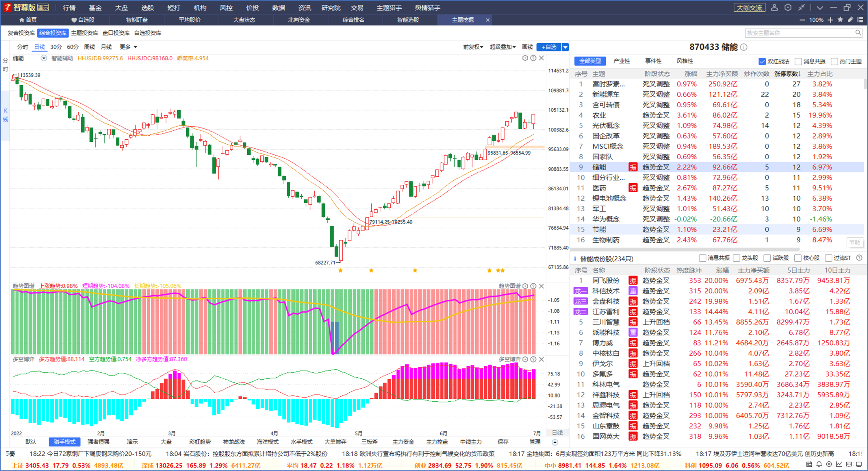868x471 pixels.
Task: Click the message bubble icon in status bar
Action: coord(849,464)
